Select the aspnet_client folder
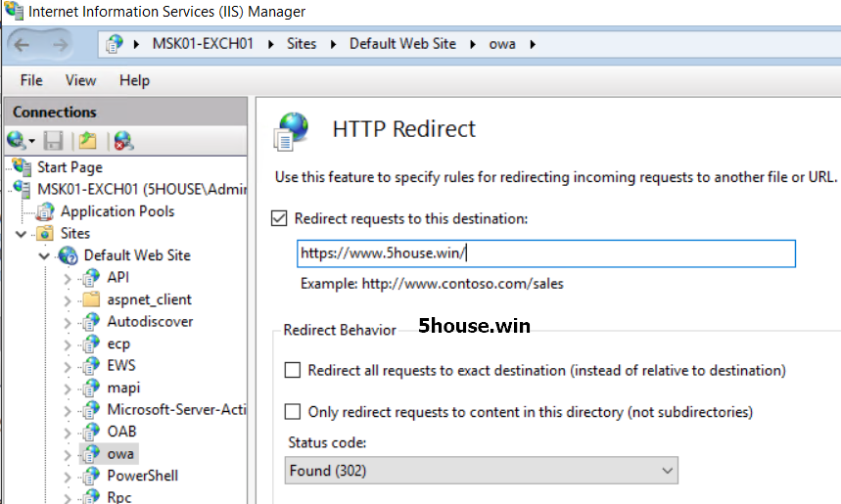Image resolution: width=841 pixels, height=504 pixels. (x=149, y=299)
